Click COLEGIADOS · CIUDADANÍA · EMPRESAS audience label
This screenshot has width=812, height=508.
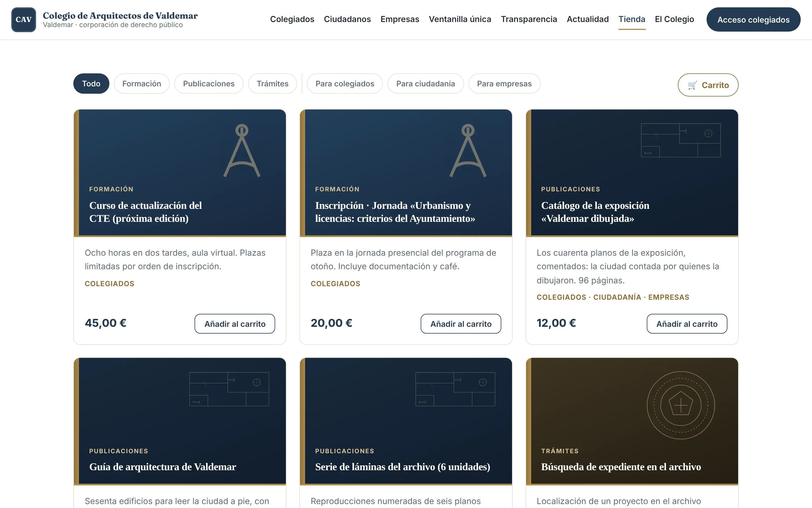(x=613, y=297)
